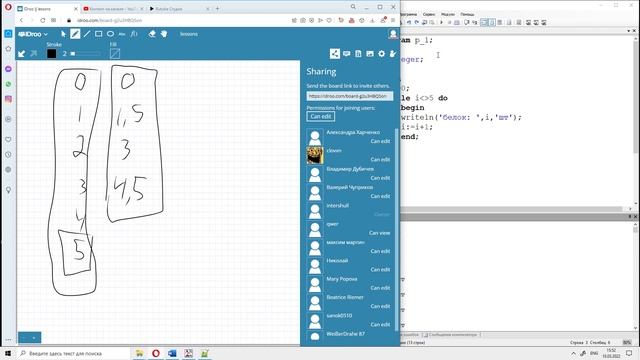Open the lessons board title
This screenshot has width=640, height=360.
pyautogui.click(x=189, y=34)
